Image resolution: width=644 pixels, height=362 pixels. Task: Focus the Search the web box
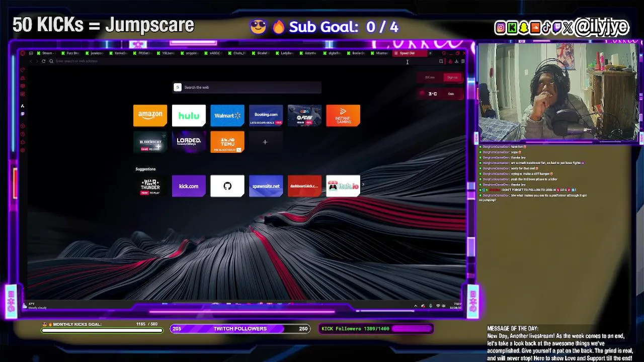click(247, 87)
